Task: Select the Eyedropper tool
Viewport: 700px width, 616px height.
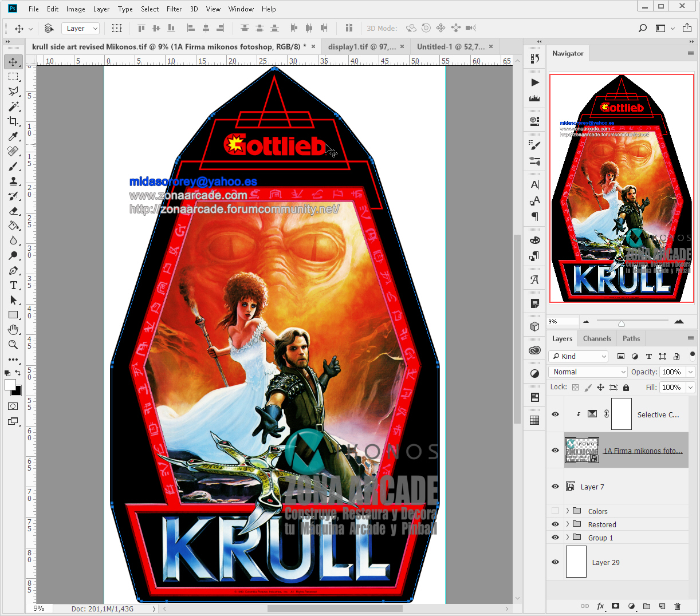Action: 13,136
